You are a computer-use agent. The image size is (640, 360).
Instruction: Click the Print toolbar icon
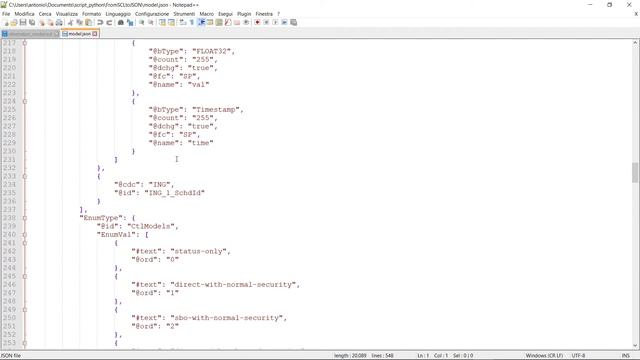(59, 22)
